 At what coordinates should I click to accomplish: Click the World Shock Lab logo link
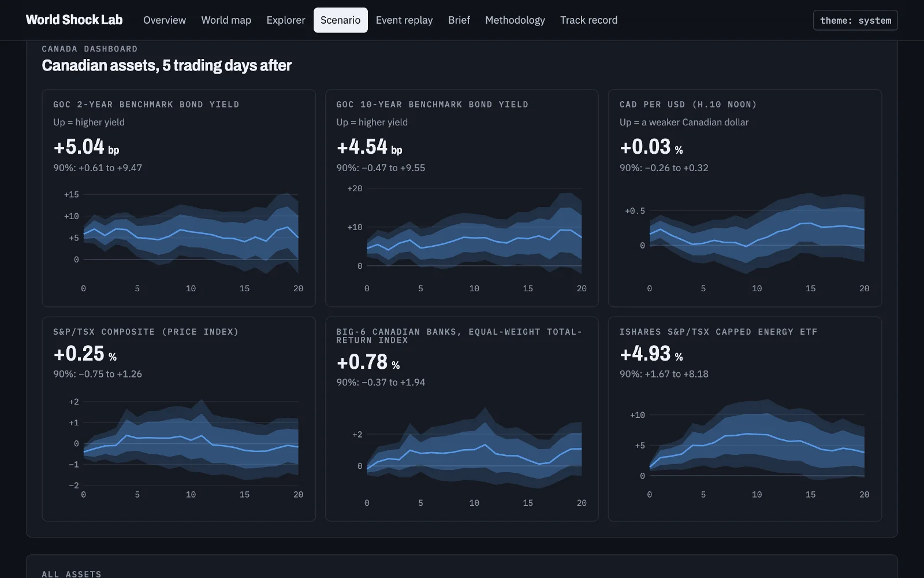coord(74,20)
